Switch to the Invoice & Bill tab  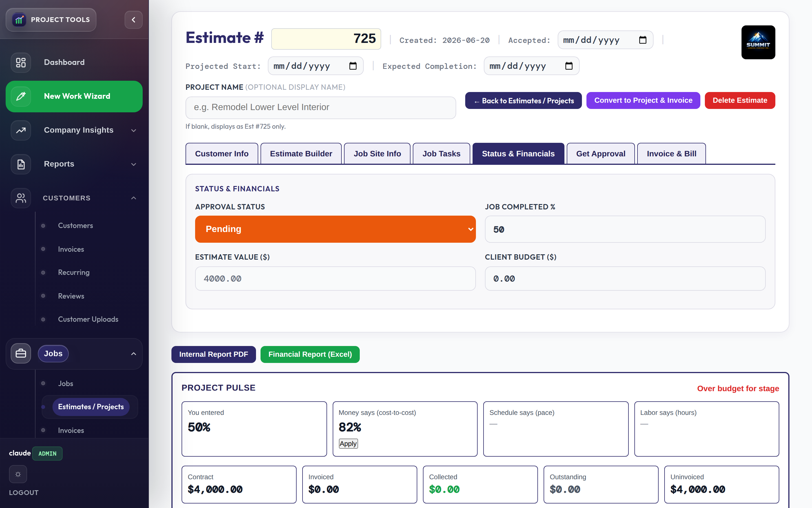671,154
